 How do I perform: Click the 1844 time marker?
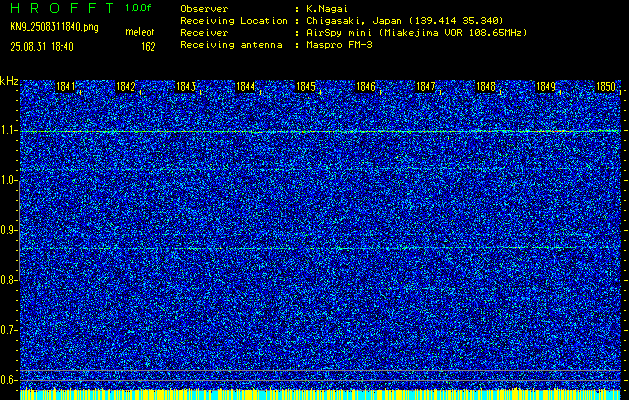pyautogui.click(x=246, y=86)
